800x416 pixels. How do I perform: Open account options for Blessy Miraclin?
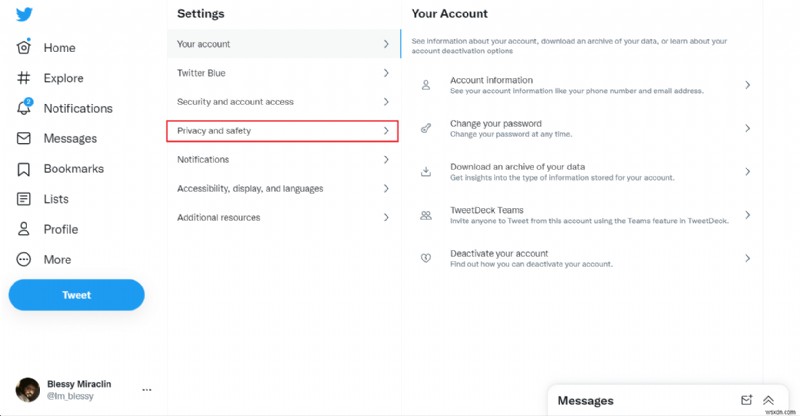coord(147,390)
